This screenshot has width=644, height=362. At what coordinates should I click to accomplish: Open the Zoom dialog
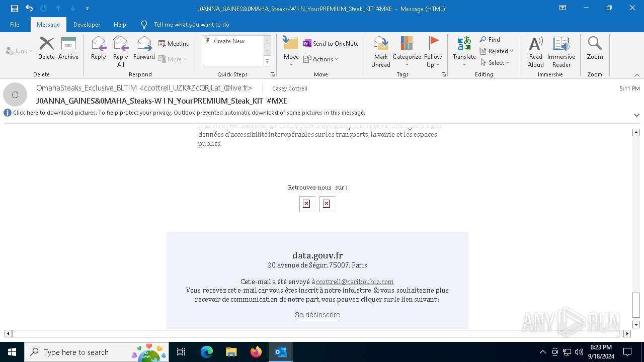click(x=595, y=48)
